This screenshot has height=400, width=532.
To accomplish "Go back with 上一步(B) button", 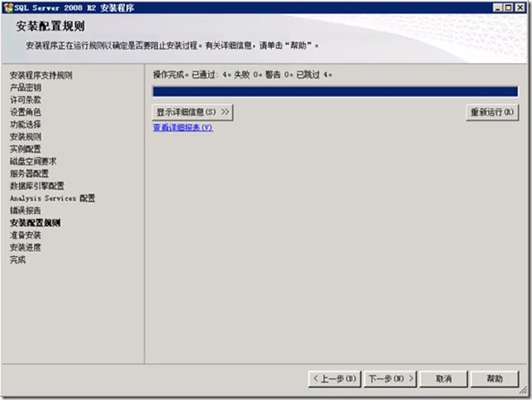I will [x=335, y=379].
